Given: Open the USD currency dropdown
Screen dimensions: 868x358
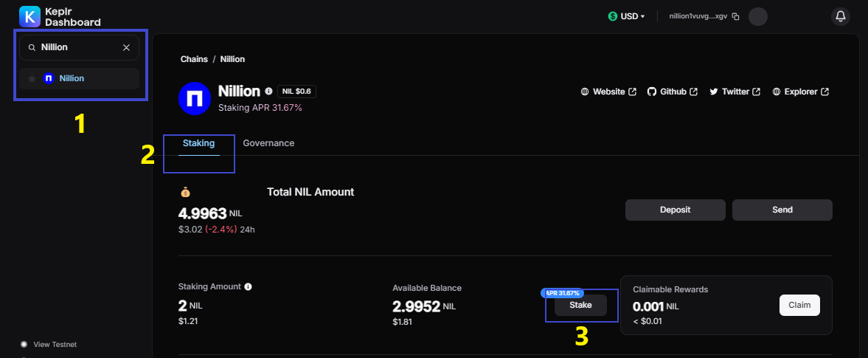Looking at the screenshot, I should (627, 17).
